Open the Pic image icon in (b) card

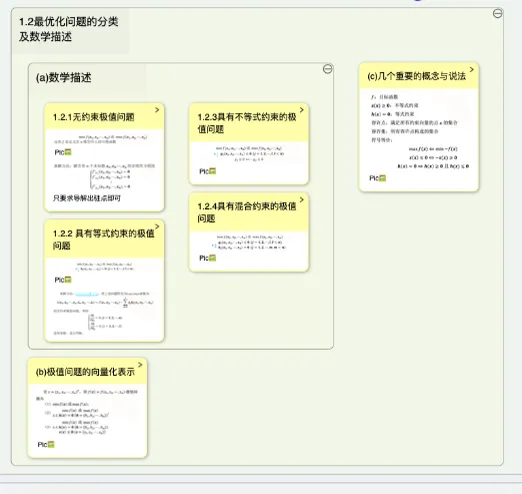coord(51,445)
